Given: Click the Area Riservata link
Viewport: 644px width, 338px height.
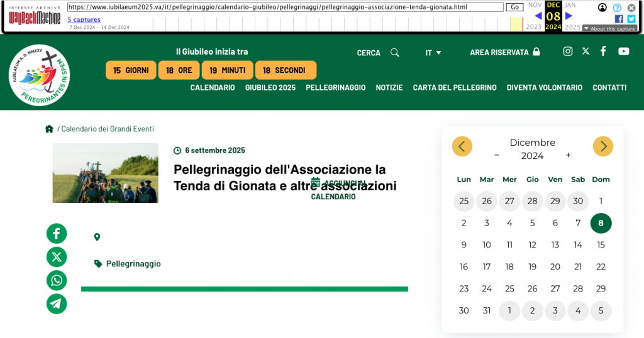Looking at the screenshot, I should pos(504,53).
